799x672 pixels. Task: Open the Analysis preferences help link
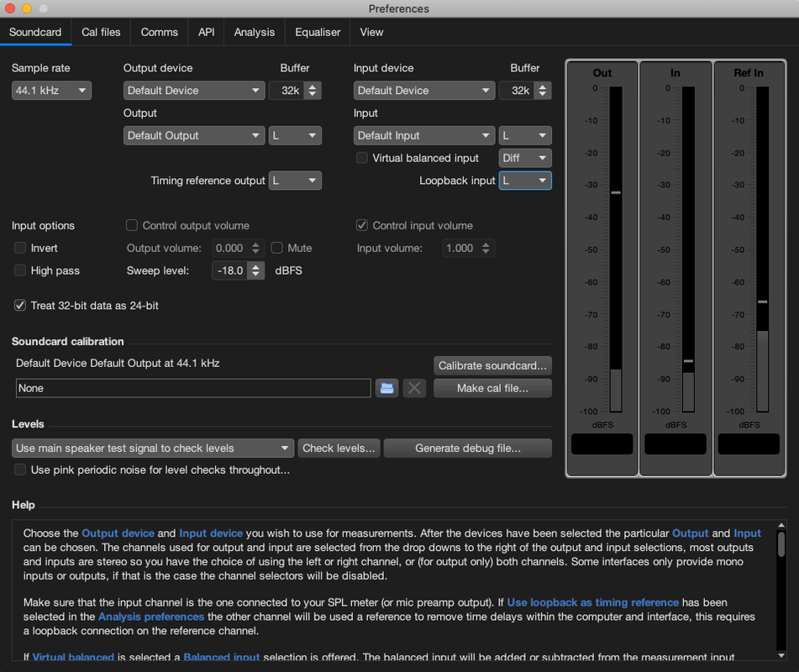151,617
